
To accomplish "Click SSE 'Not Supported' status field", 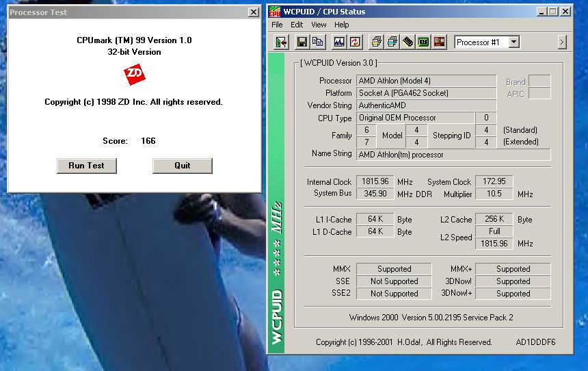I will point(394,281).
